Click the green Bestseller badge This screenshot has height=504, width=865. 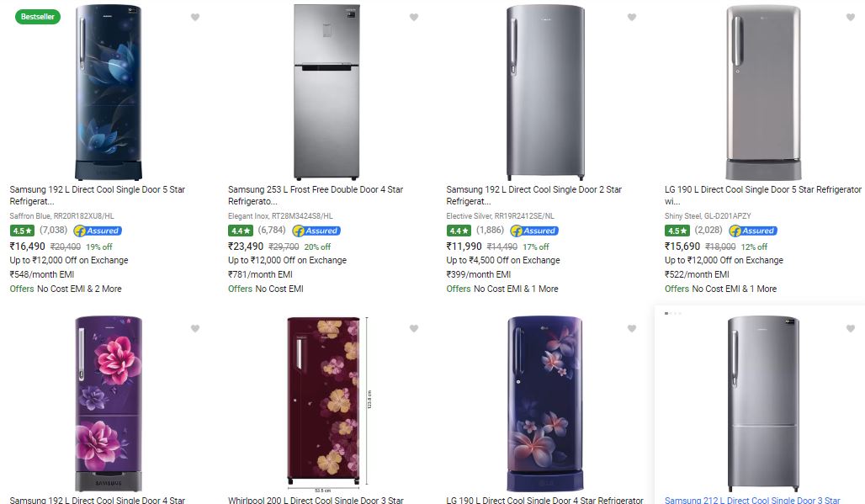coord(38,17)
